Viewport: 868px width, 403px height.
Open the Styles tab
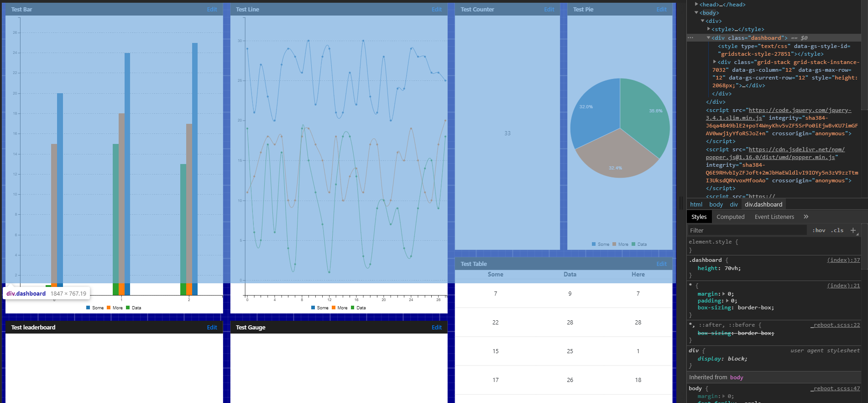coord(699,217)
